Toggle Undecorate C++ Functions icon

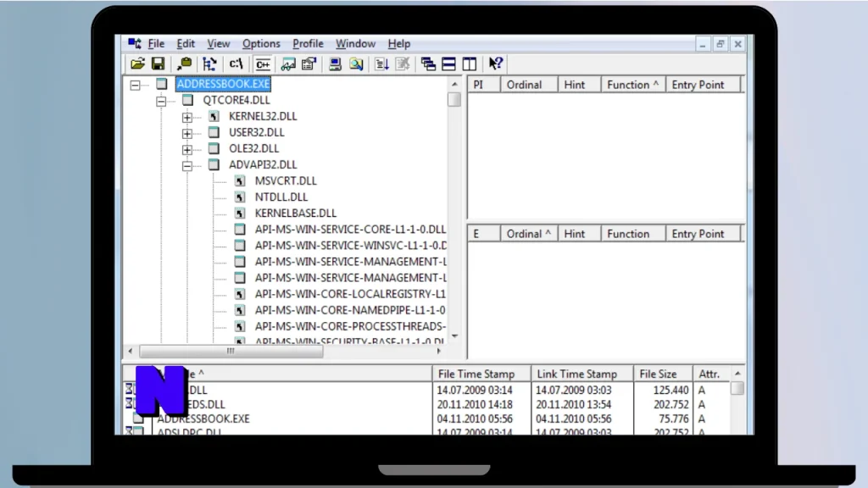coord(263,64)
